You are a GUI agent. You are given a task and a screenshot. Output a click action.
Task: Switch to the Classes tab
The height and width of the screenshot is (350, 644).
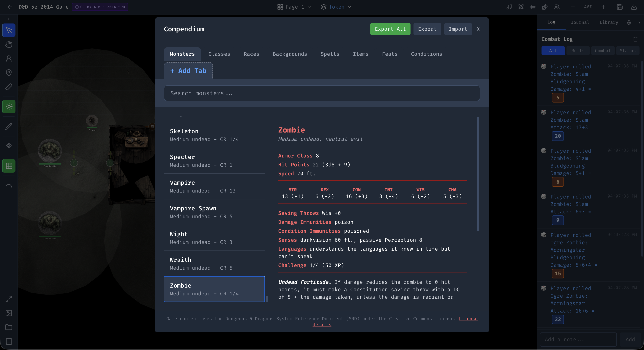point(219,54)
